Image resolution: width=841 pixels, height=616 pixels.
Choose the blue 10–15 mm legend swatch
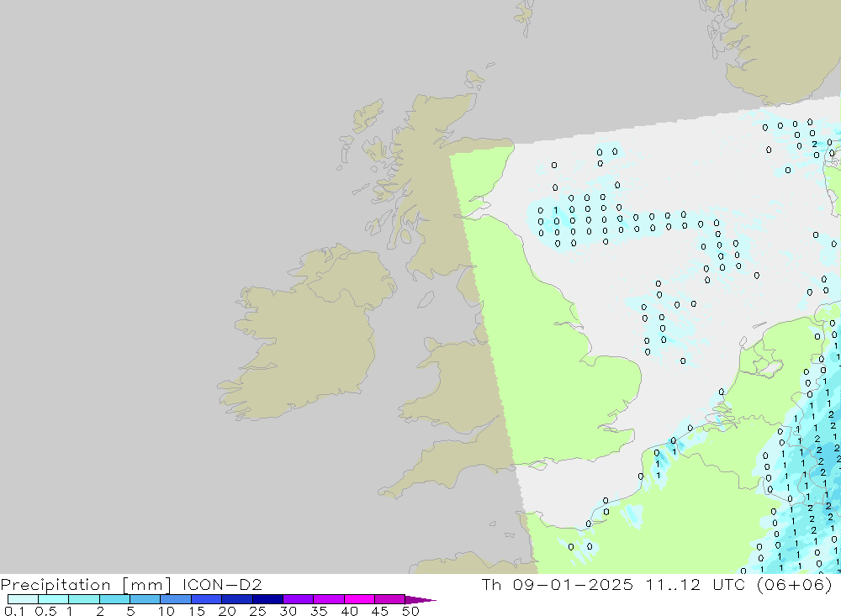click(x=176, y=600)
